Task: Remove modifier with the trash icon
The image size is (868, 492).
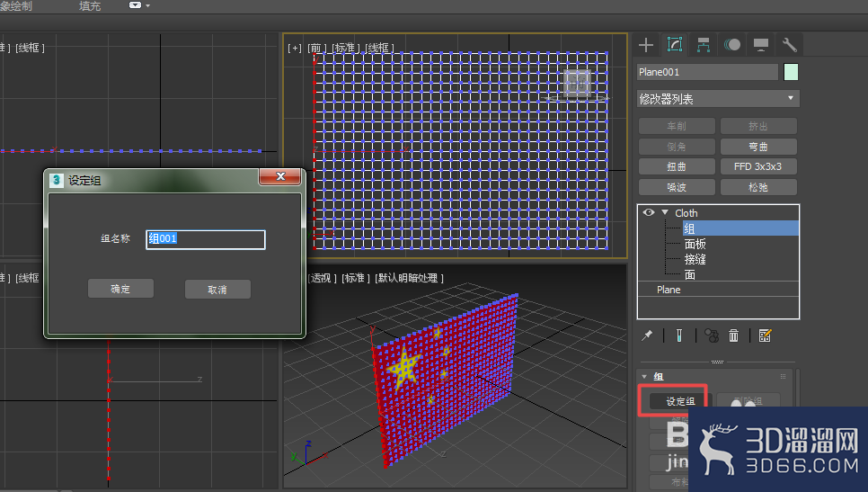Action: pyautogui.click(x=733, y=335)
